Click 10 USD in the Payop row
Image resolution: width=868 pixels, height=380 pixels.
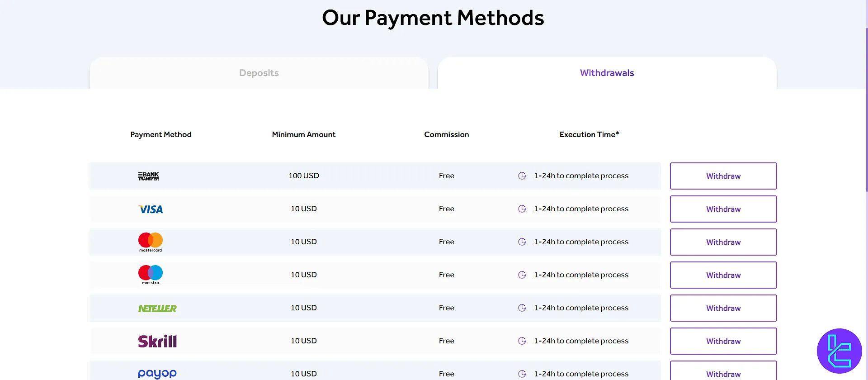[304, 374]
